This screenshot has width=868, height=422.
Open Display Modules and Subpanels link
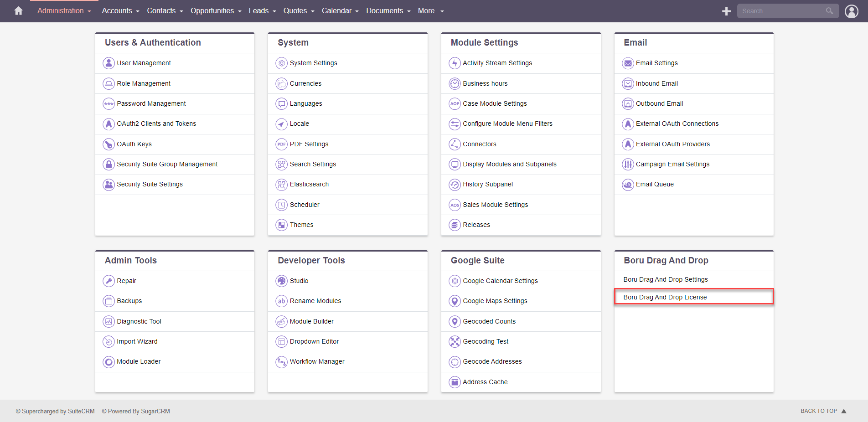[510, 164]
